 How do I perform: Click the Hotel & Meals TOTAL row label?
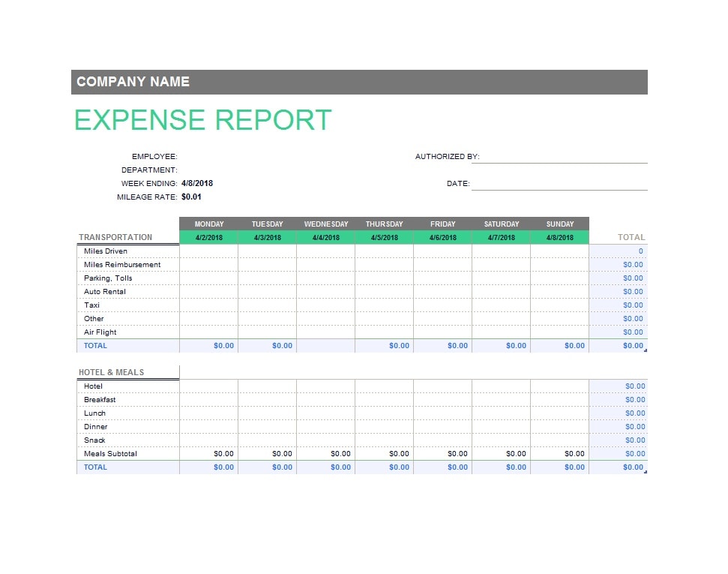(95, 467)
